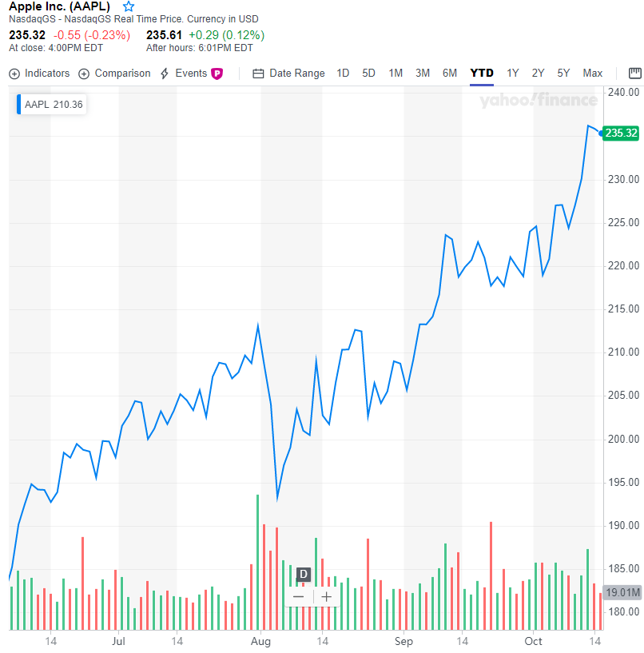
Task: Zoom in with the plus button
Action: [x=327, y=597]
